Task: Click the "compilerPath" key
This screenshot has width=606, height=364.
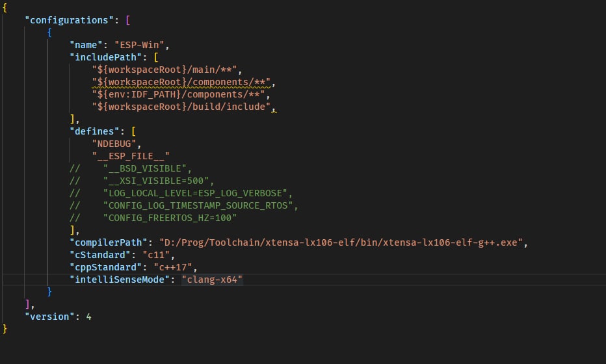Action: click(x=108, y=242)
